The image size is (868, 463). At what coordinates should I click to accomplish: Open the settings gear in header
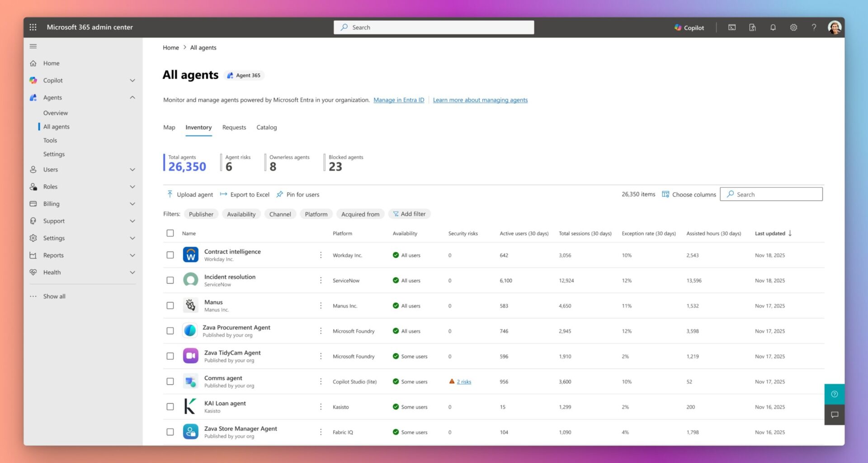tap(793, 28)
